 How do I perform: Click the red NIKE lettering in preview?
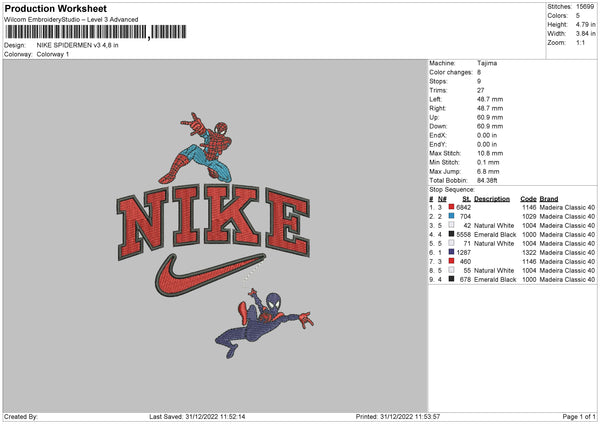click(214, 221)
